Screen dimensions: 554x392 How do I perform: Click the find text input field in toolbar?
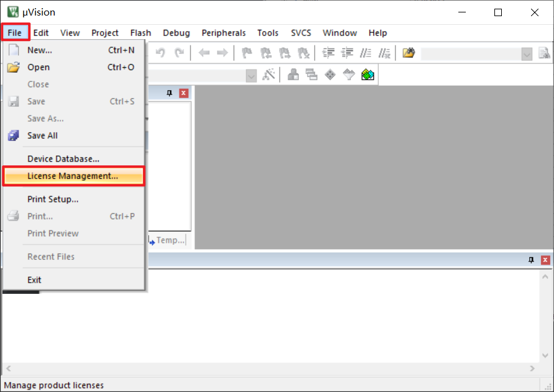(471, 54)
